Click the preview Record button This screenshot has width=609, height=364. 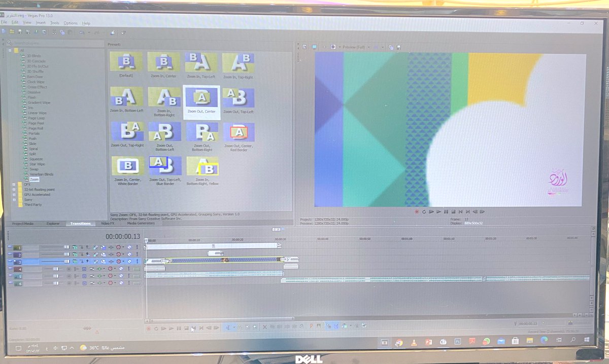point(417,211)
